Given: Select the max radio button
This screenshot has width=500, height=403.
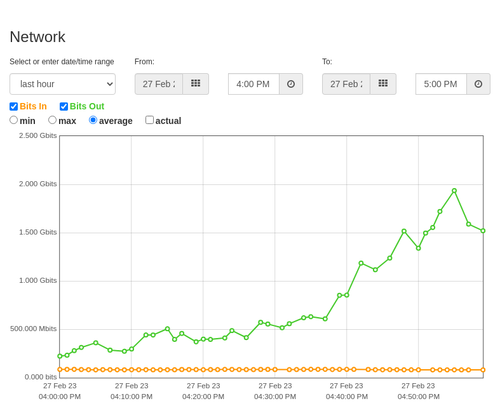Looking at the screenshot, I should click(x=52, y=120).
